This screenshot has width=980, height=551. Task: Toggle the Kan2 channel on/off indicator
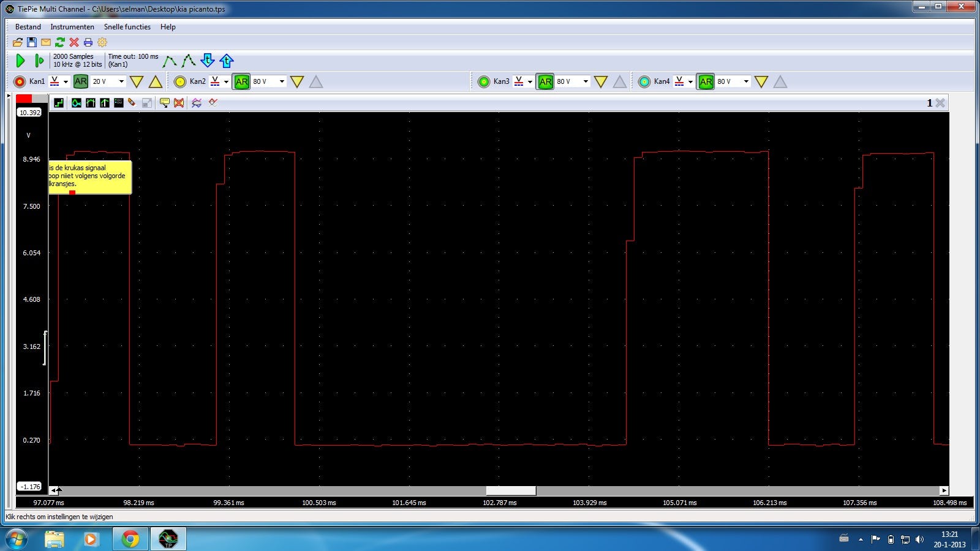[x=180, y=81]
